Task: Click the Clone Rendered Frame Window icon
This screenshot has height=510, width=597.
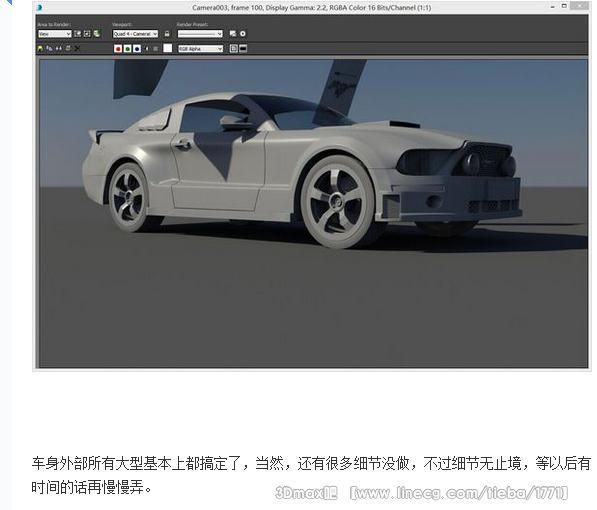Action: pos(59,49)
